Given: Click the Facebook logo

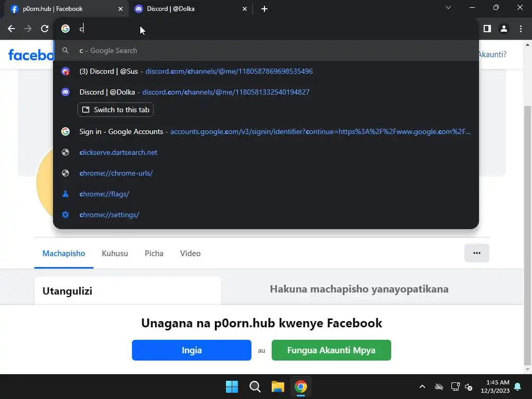Looking at the screenshot, I should 31,55.
